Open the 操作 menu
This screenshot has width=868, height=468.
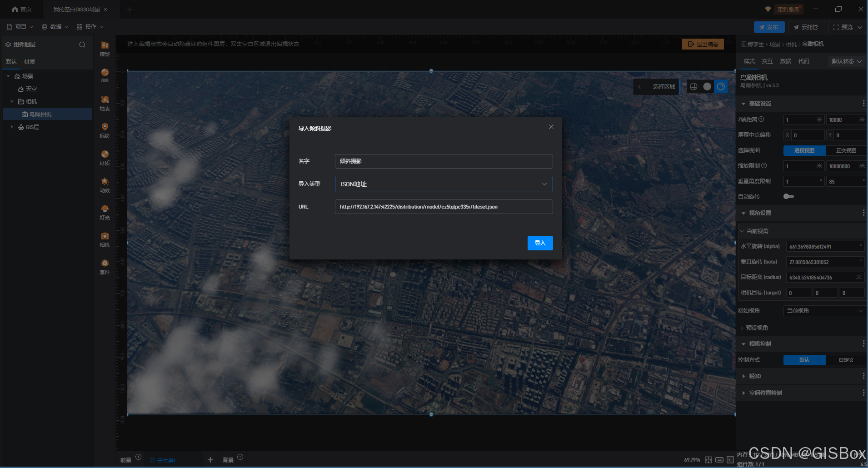pyautogui.click(x=90, y=27)
